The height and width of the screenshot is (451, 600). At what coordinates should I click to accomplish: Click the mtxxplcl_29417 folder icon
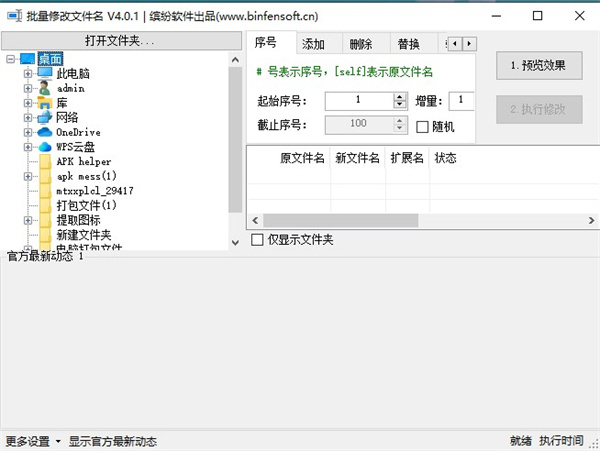click(x=45, y=190)
